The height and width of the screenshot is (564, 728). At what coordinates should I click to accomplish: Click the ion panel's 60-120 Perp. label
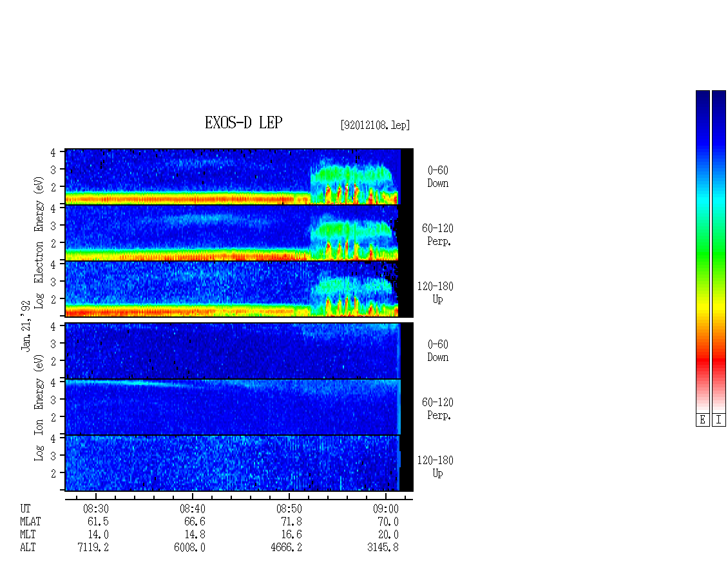click(x=437, y=409)
